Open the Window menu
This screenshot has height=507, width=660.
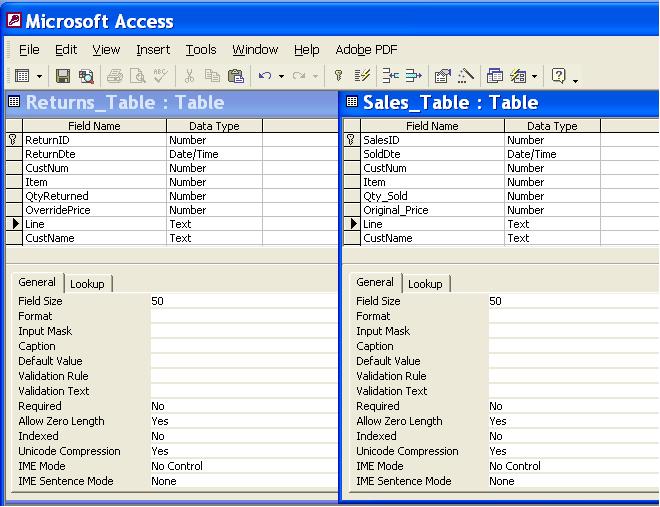pos(255,50)
